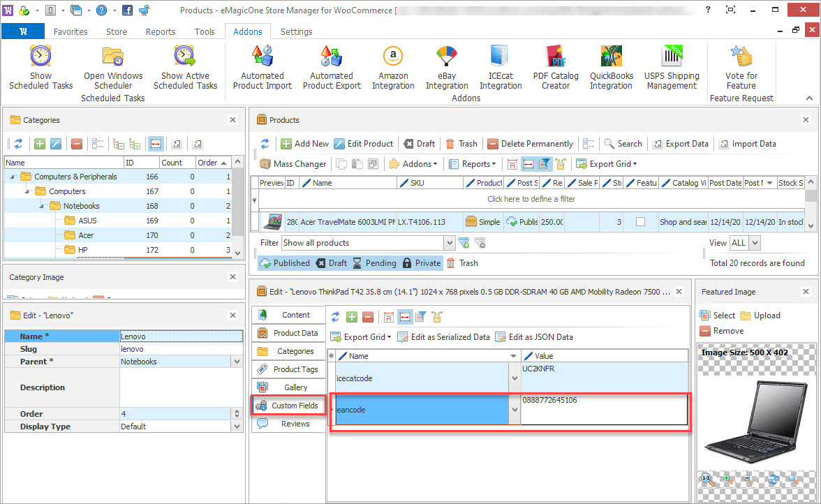
Task: Collapse Computers & Peripherals tree node
Action: (x=12, y=177)
